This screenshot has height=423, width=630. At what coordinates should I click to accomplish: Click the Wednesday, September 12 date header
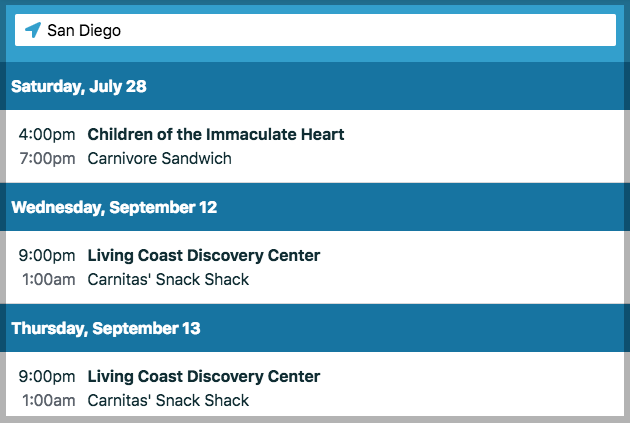point(114,207)
